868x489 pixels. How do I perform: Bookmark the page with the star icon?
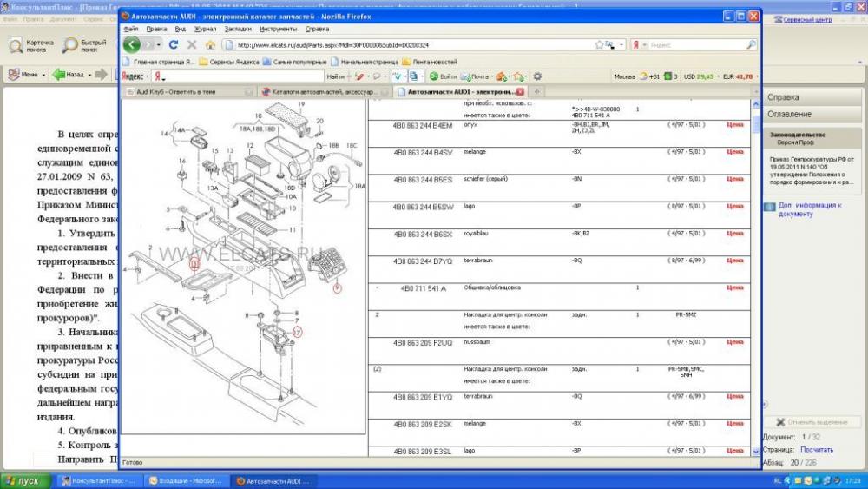tap(600, 44)
